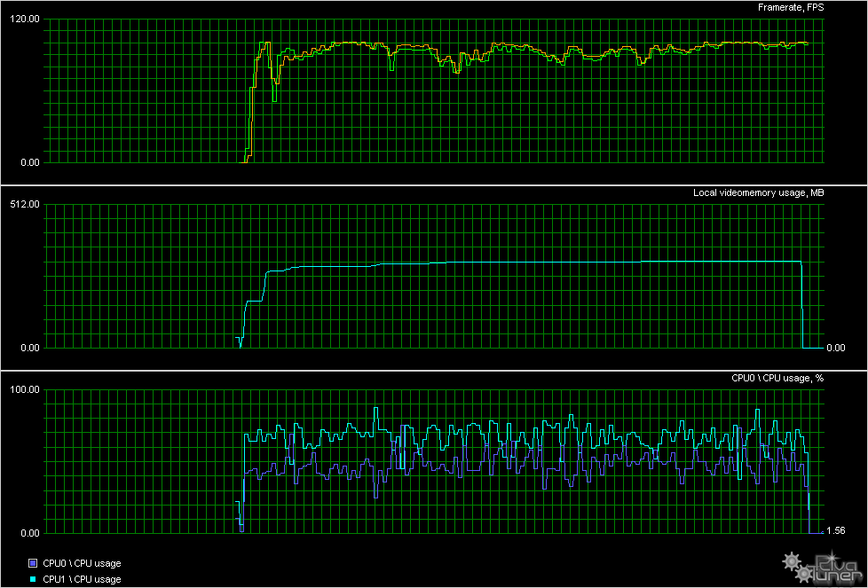Screen dimensions: 868x588
Task: Click the CPU0 \ CPU usage, % graph title
Action: [x=777, y=378]
